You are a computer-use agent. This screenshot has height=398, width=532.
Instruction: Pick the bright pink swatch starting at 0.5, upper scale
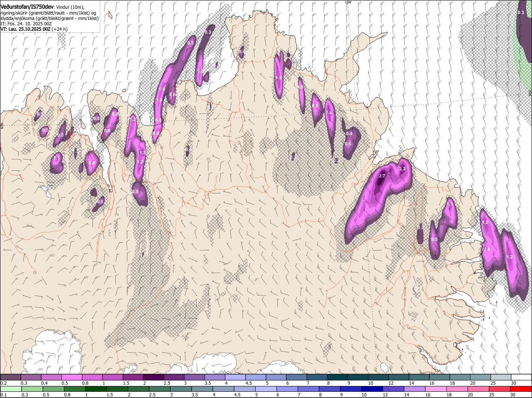coord(71,377)
